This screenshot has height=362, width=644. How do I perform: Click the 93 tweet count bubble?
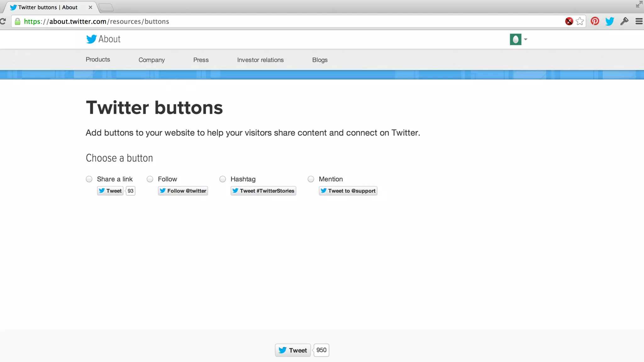pyautogui.click(x=130, y=191)
